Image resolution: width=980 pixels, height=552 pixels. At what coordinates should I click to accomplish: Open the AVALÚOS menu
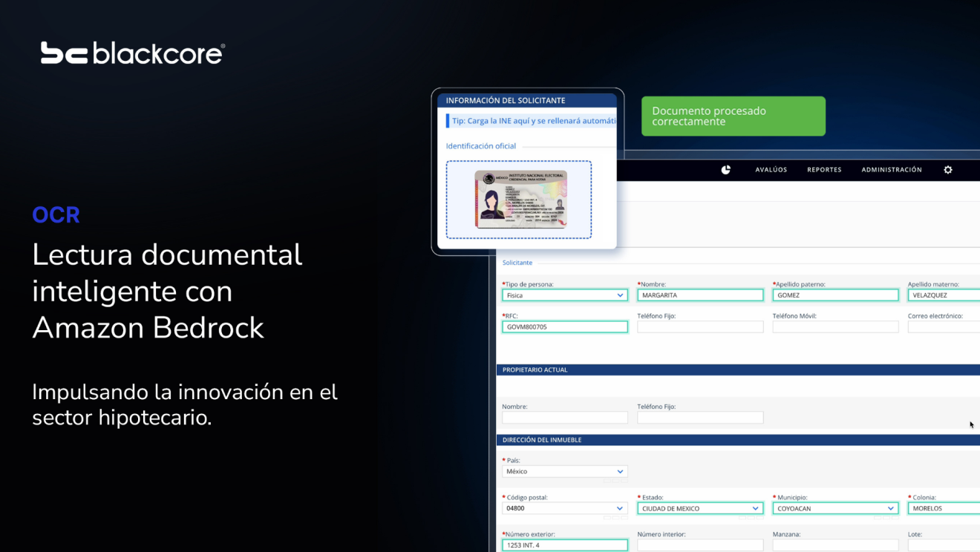(771, 170)
